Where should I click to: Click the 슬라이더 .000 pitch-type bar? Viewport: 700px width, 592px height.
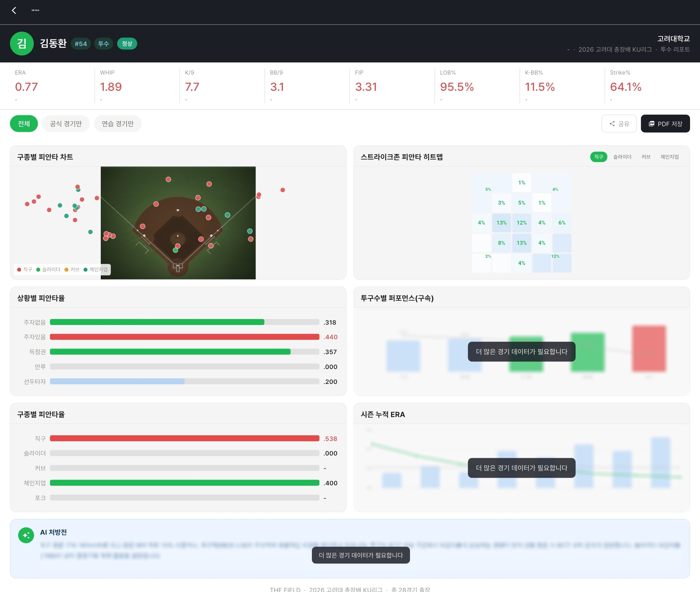click(184, 453)
